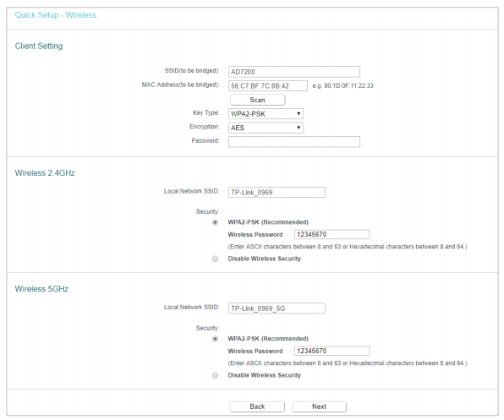Proceed with the Next button
The image size is (504, 420).
pos(319,406)
